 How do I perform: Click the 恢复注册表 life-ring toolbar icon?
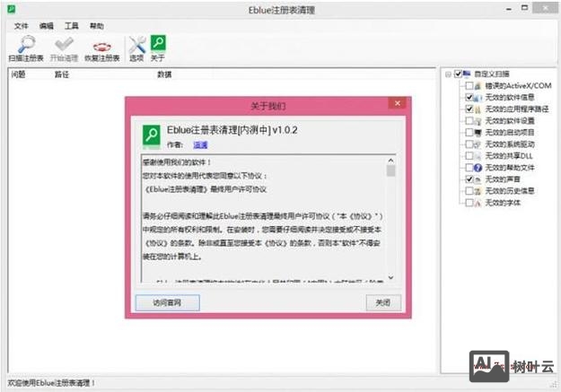pos(102,47)
